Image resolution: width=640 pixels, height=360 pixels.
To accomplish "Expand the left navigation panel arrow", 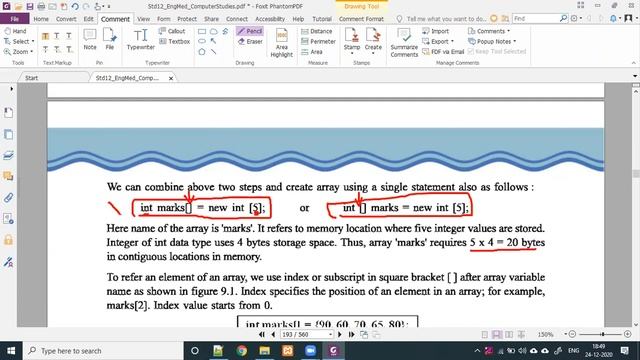I will click(11, 89).
